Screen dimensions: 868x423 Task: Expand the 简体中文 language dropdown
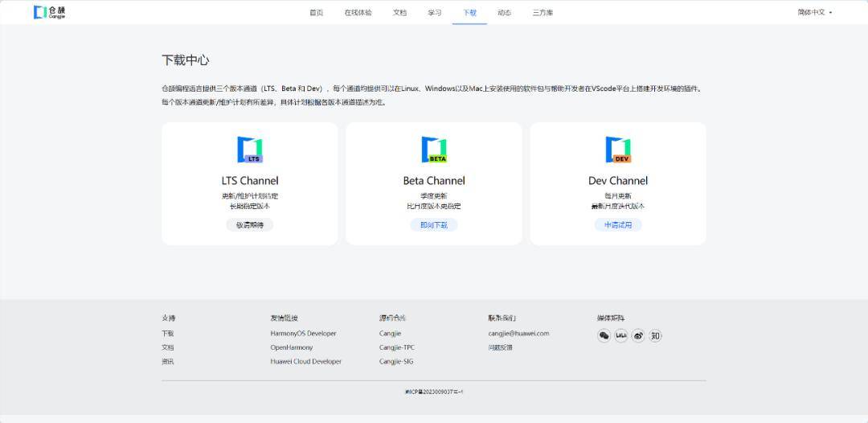tap(815, 12)
